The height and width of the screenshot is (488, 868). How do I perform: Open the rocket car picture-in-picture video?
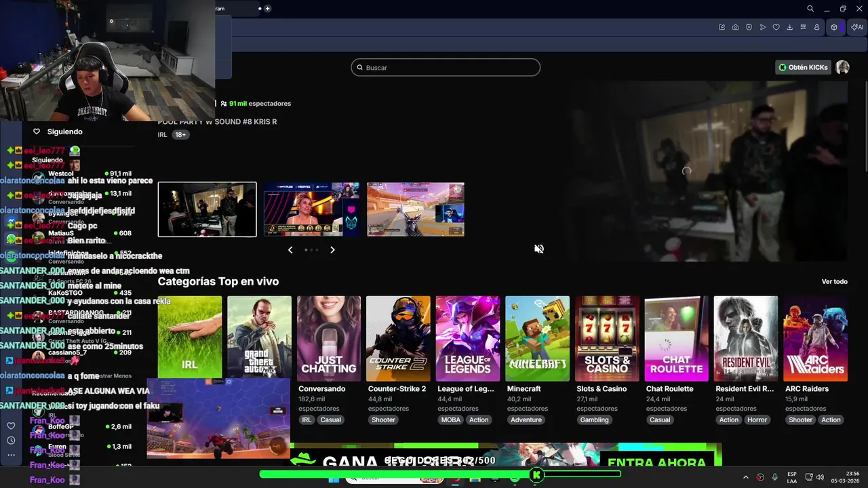218,418
